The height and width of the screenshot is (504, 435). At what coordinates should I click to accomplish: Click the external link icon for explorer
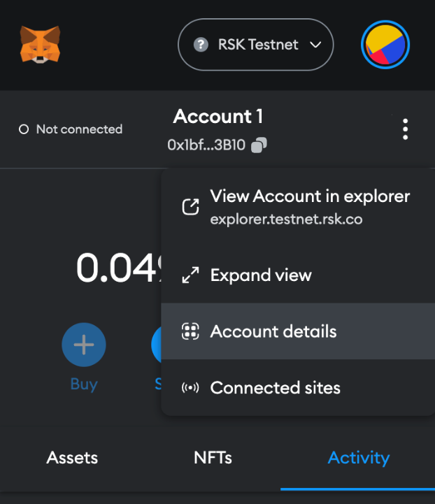pos(190,207)
